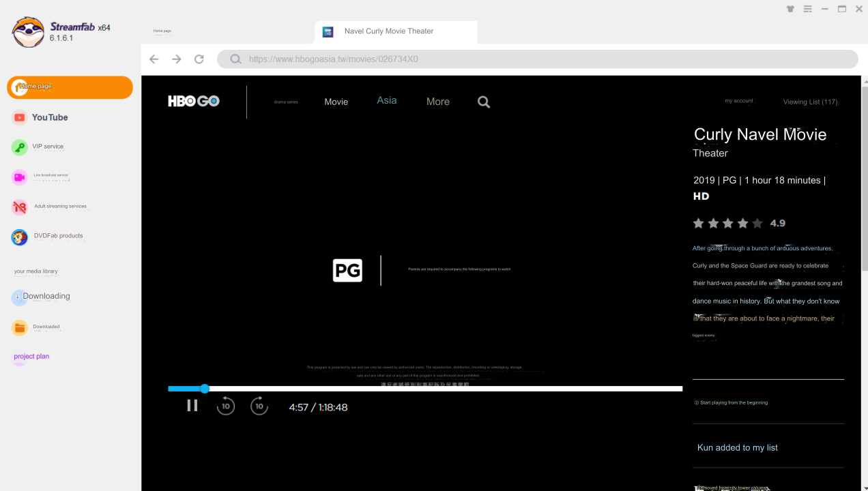Click the search magnifier in address bar
Image resolution: width=868 pixels, height=491 pixels.
236,59
